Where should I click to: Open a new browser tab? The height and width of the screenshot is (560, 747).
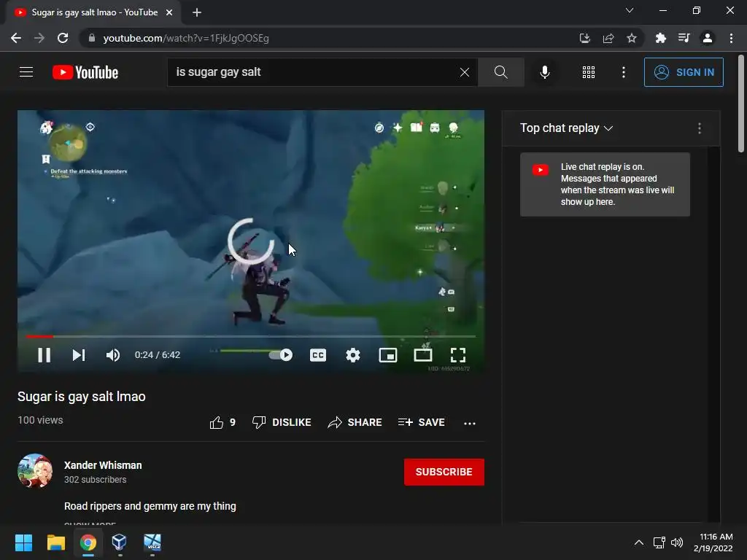(x=197, y=12)
